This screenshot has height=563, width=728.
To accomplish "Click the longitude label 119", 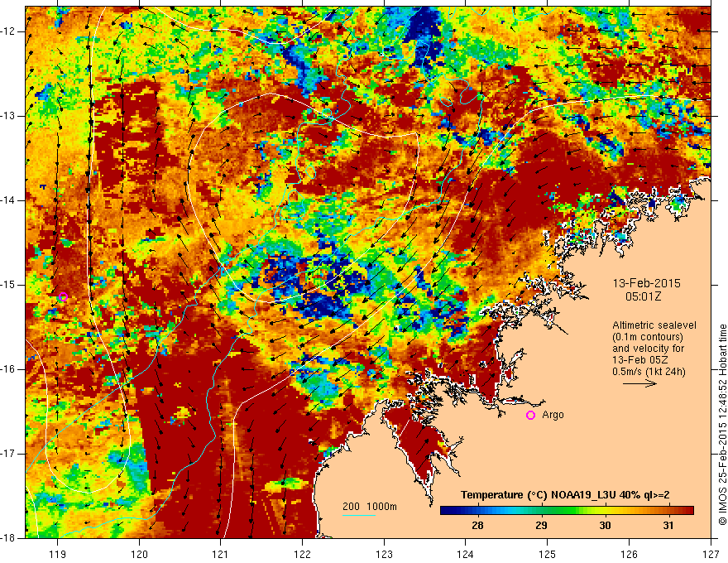I will (58, 554).
